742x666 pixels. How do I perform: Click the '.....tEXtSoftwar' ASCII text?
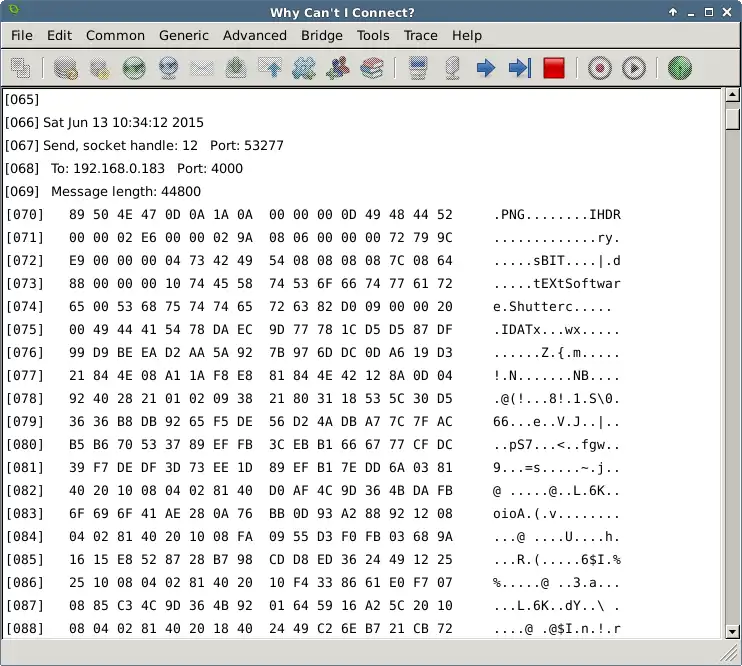pos(557,284)
